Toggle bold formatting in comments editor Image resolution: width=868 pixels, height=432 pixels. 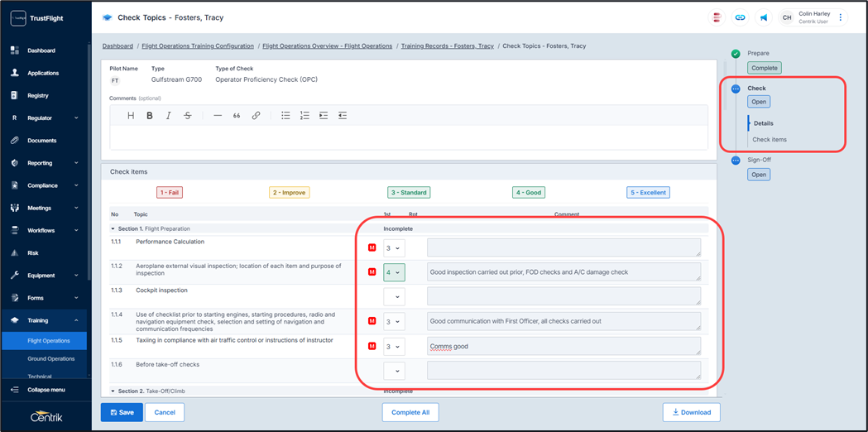[x=150, y=116]
